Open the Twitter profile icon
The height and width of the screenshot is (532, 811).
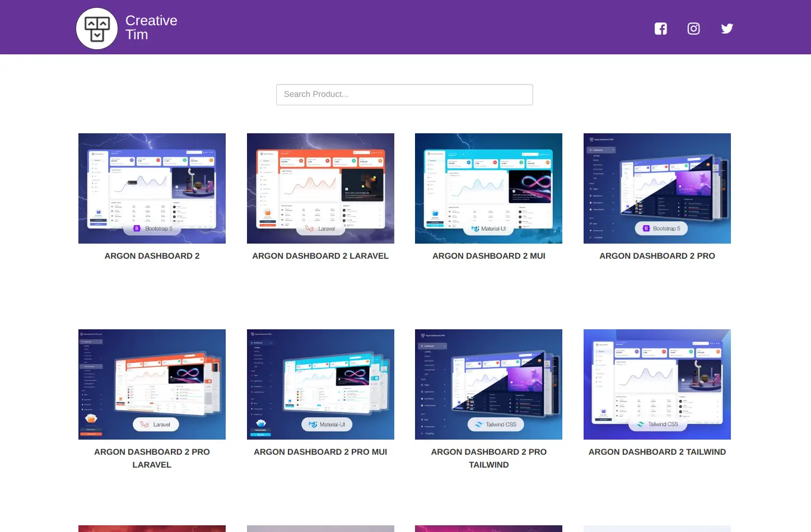coord(727,29)
